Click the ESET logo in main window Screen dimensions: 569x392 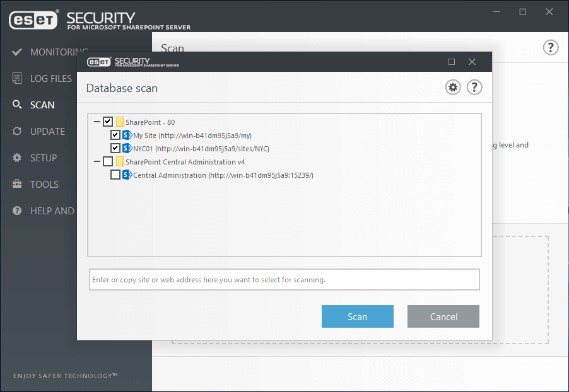pos(33,20)
